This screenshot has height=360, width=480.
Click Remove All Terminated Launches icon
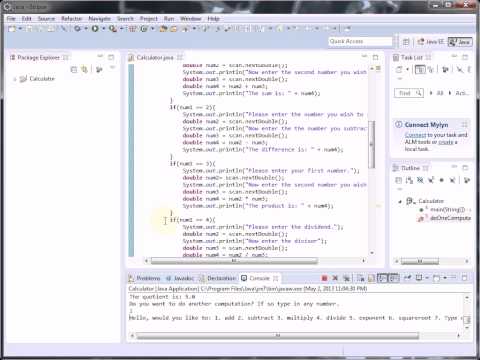pyautogui.click(x=347, y=278)
